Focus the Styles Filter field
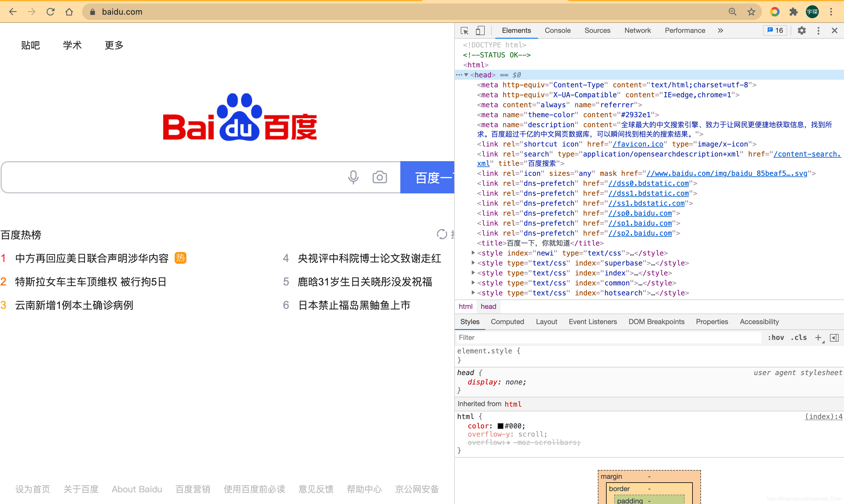Viewport: 844px width, 504px height. pos(608,338)
